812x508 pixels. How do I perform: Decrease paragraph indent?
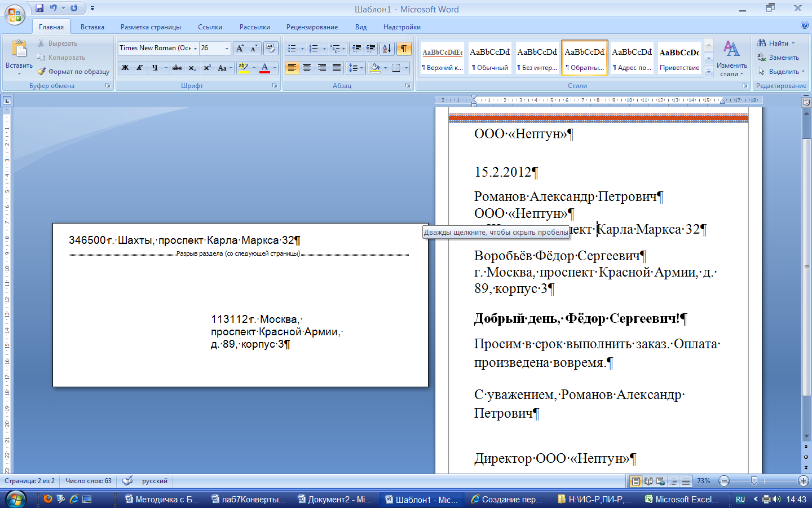point(356,48)
